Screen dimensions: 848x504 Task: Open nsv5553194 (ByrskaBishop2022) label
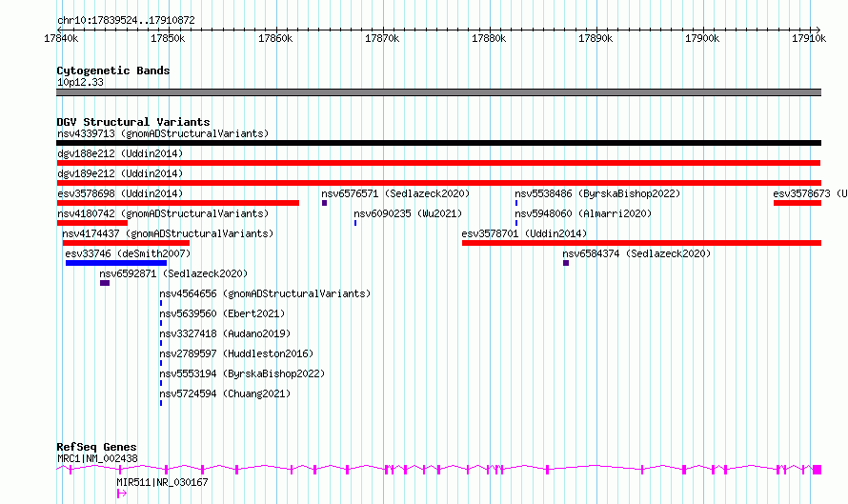pyautogui.click(x=242, y=373)
